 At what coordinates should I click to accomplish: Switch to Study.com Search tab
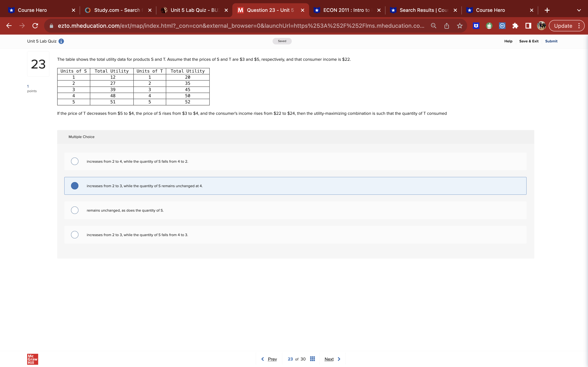pyautogui.click(x=117, y=10)
